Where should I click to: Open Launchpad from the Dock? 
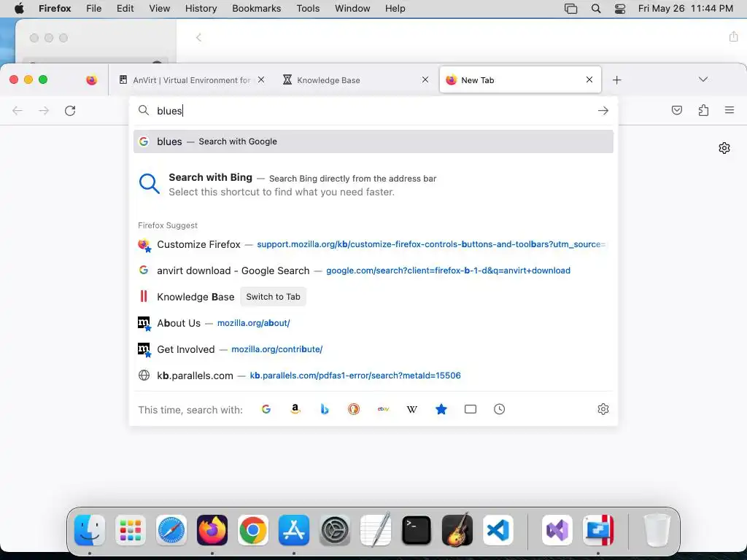[x=131, y=530]
